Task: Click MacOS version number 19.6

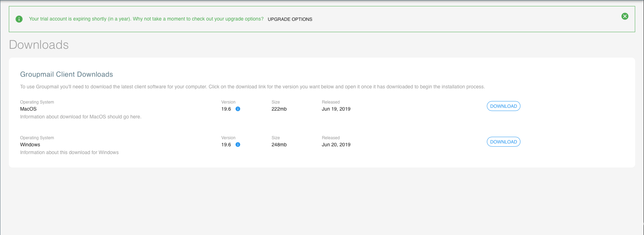Action: pyautogui.click(x=226, y=109)
